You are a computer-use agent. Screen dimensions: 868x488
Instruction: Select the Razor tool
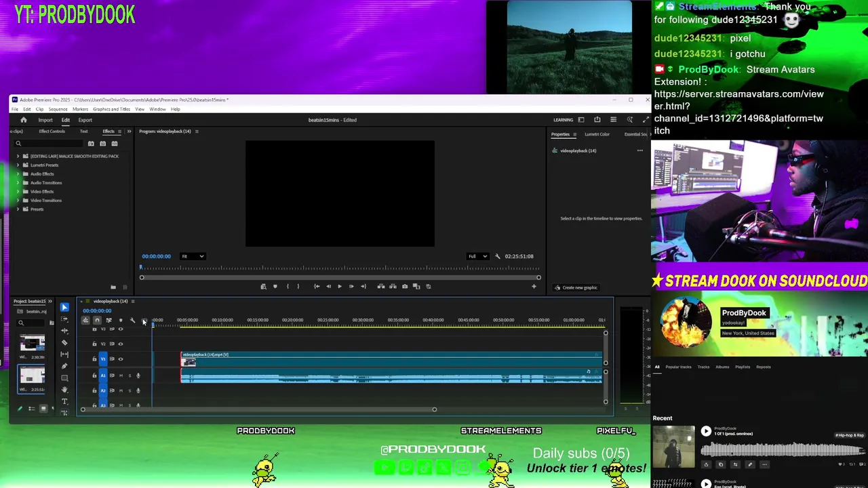point(64,342)
